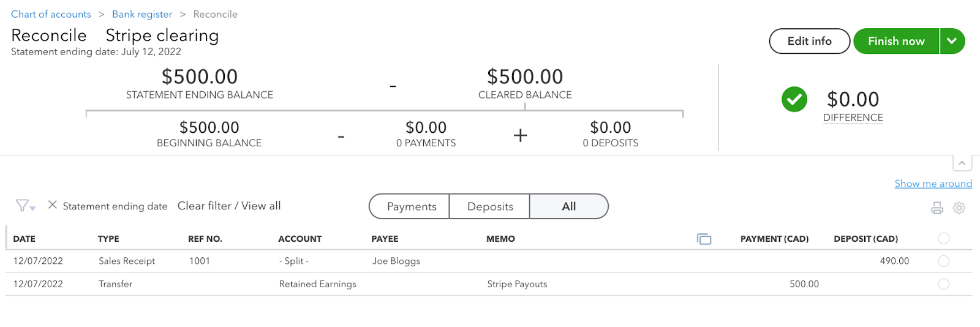980x327 pixels.
Task: Open the Show me around link
Action: point(933,184)
